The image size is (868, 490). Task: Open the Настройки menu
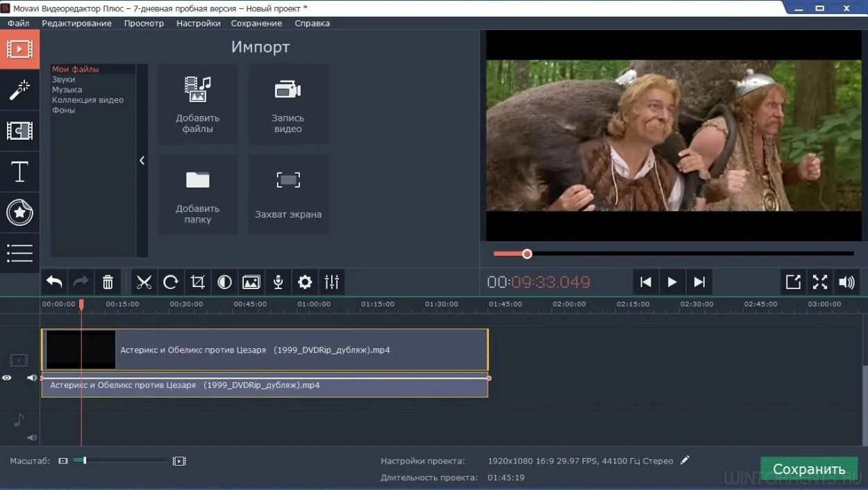click(x=199, y=23)
